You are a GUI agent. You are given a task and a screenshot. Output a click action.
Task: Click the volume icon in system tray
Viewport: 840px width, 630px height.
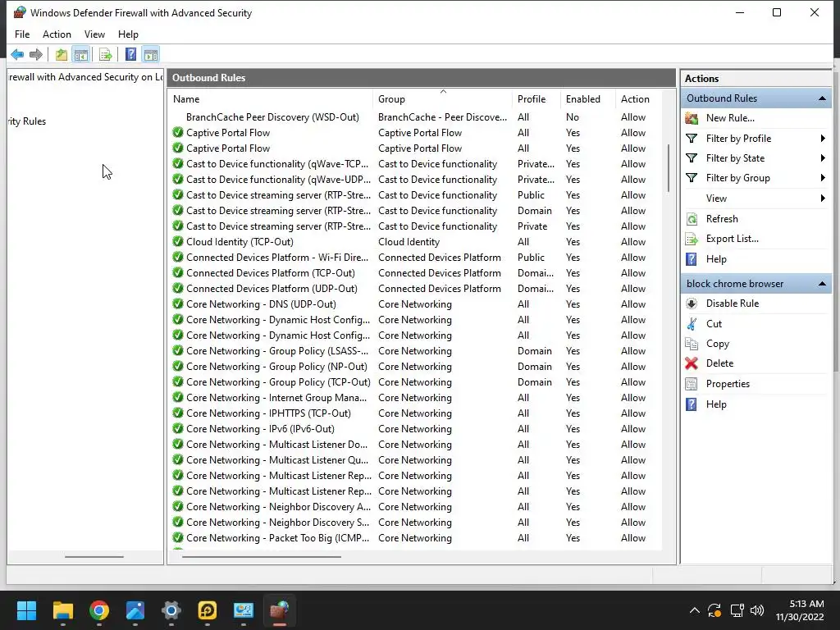(x=757, y=610)
